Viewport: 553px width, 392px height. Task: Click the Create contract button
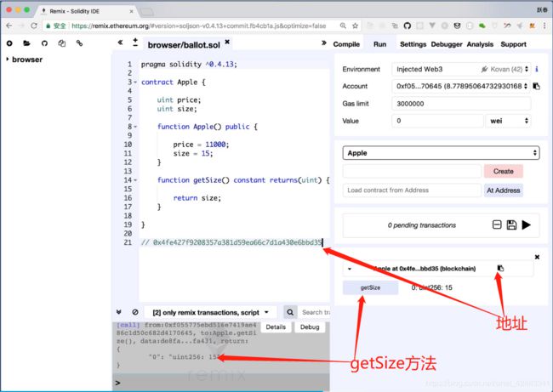504,171
